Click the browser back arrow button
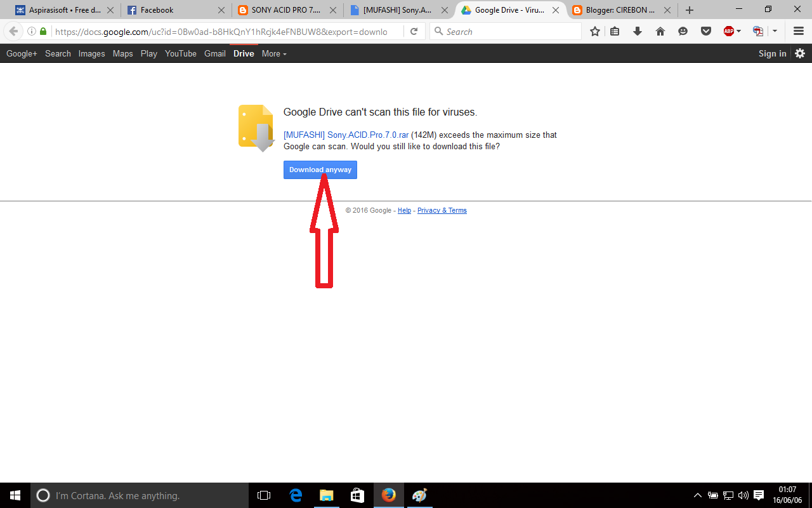This screenshot has width=812, height=508. [13, 31]
